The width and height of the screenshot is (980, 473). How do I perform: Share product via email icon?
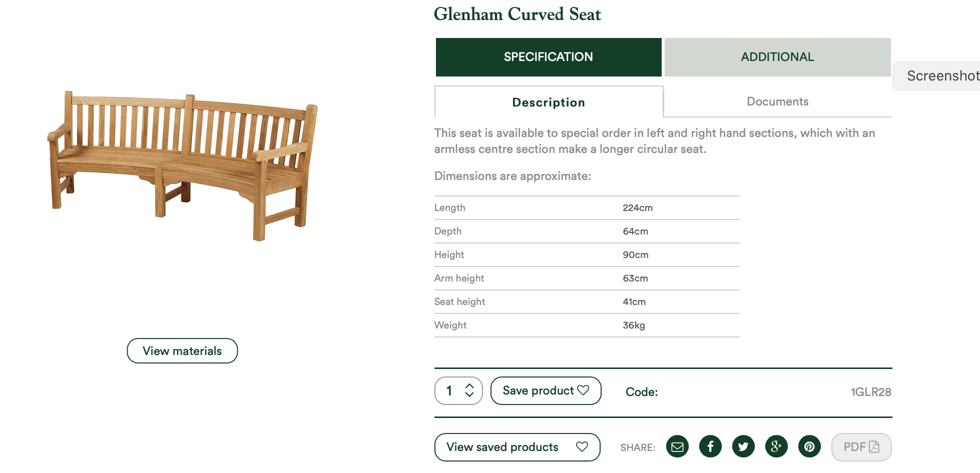(x=677, y=446)
